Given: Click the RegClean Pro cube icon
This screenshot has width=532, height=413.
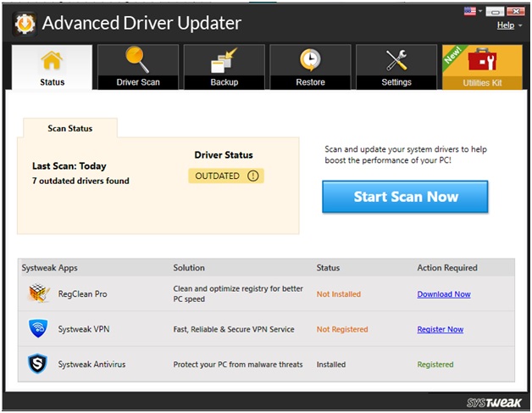Looking at the screenshot, I should pos(37,294).
